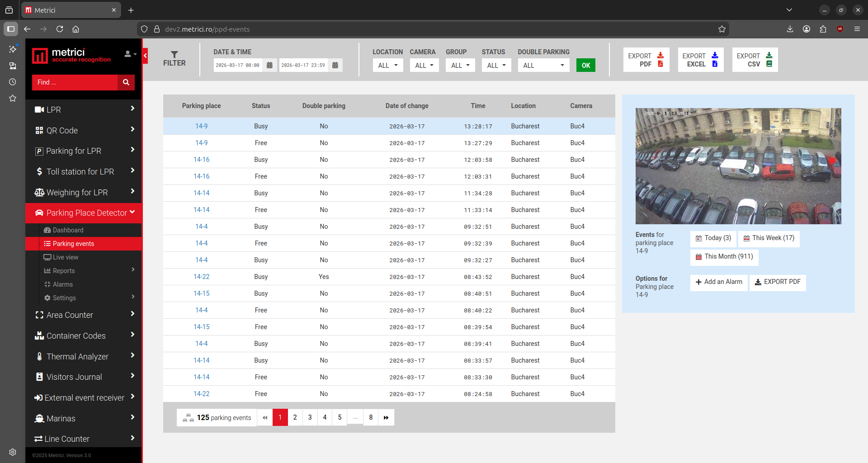Export PDF for parking place 14-9
Image resolution: width=868 pixels, height=463 pixels.
click(778, 282)
